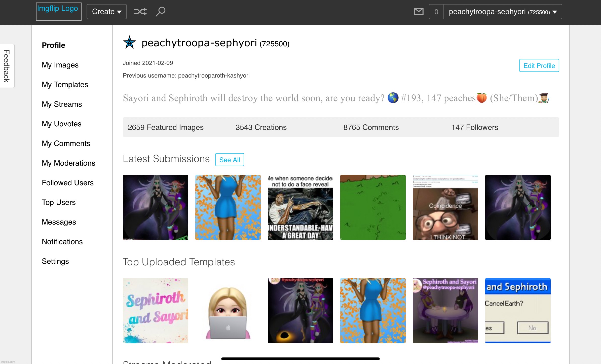The height and width of the screenshot is (364, 601).
Task: Open My Streams
Action: 62,104
